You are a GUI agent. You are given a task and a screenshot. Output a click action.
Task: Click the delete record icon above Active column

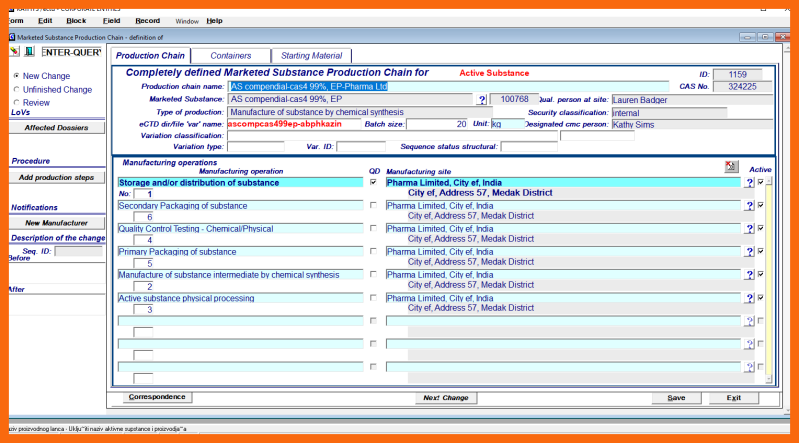(x=731, y=166)
